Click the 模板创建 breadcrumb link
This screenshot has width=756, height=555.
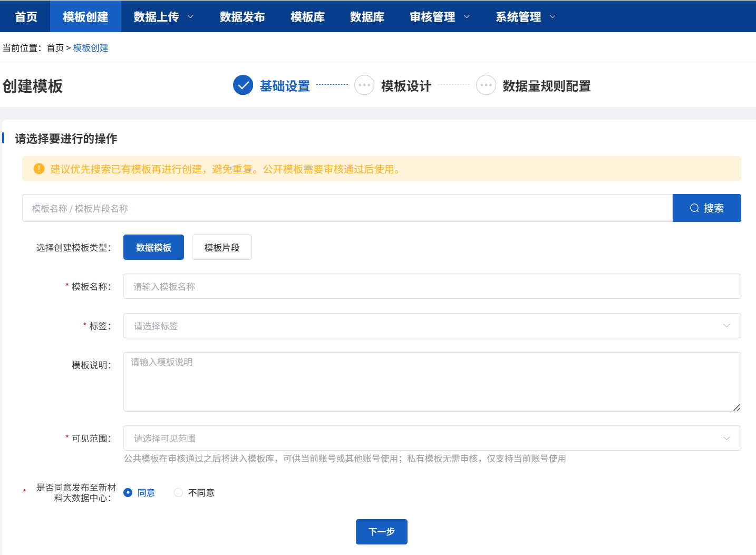click(x=91, y=48)
